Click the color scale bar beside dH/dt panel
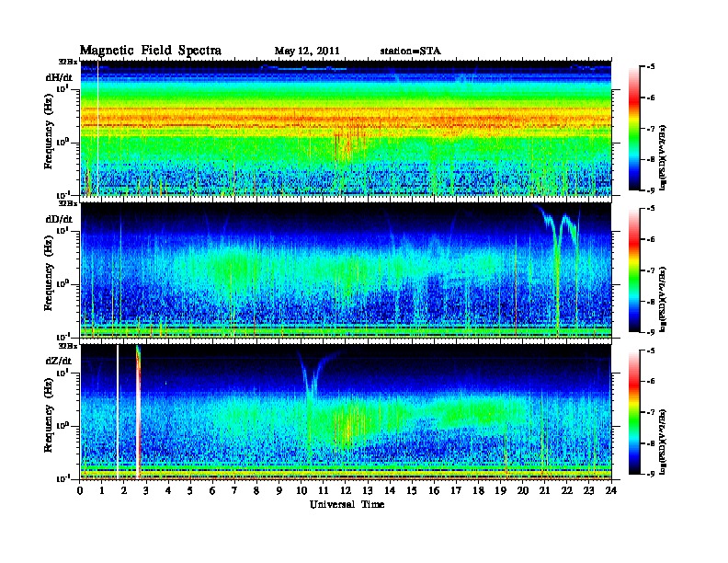 click(634, 129)
